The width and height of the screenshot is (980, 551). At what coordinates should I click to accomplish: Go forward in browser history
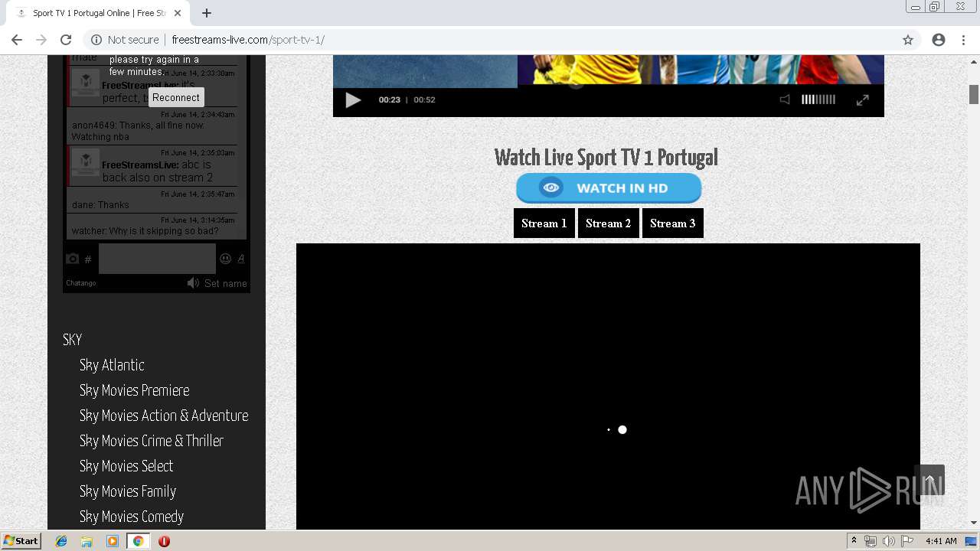[41, 40]
